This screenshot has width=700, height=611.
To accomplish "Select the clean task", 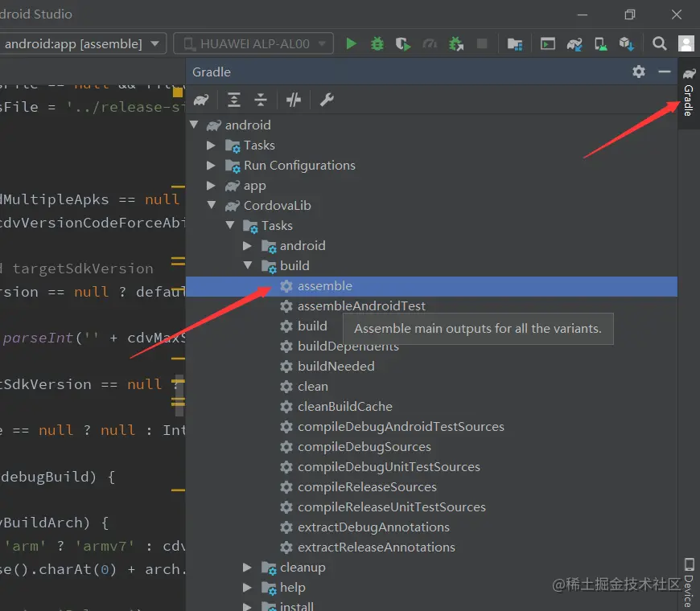I will pyautogui.click(x=312, y=386).
